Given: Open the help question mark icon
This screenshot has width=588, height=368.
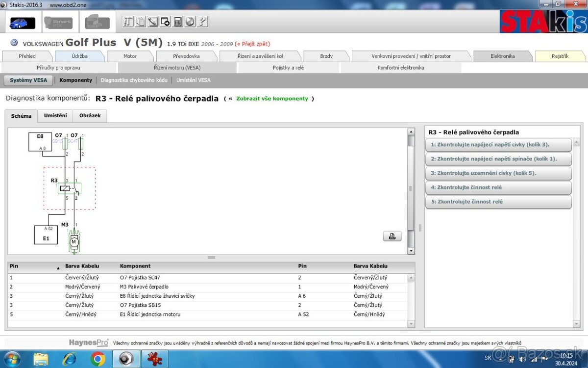Looking at the screenshot, I should point(202,22).
